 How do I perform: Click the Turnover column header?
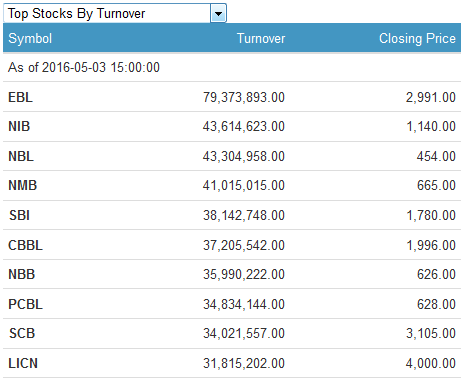coord(261,38)
